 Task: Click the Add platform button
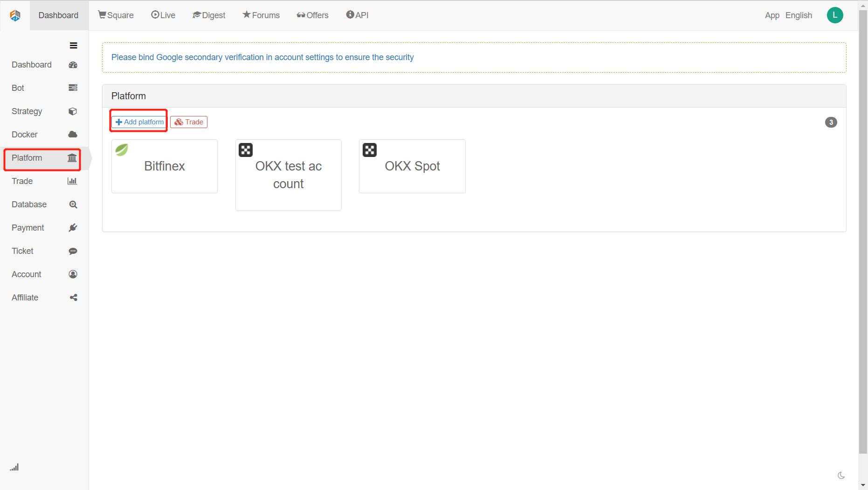point(139,122)
